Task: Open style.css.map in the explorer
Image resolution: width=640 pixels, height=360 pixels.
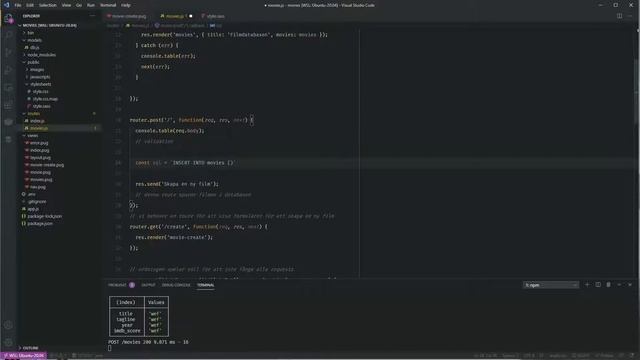Action: point(45,99)
